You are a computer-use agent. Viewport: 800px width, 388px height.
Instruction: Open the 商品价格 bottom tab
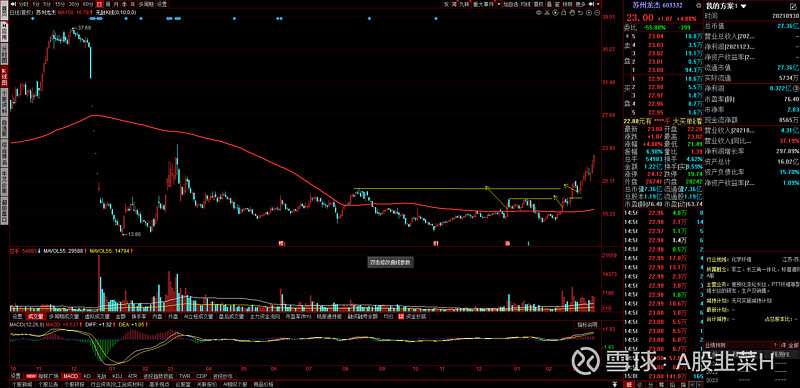tap(263, 384)
